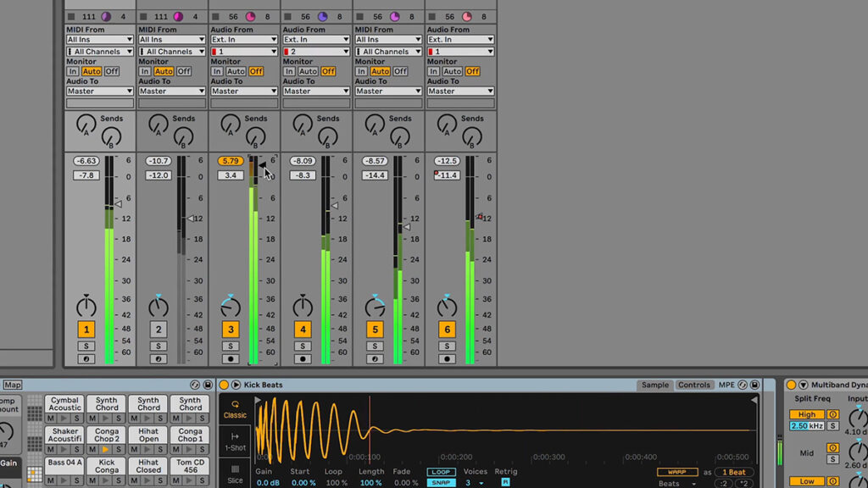Click the pan knob on track 5
This screenshot has width=868, height=488.
pyautogui.click(x=375, y=307)
